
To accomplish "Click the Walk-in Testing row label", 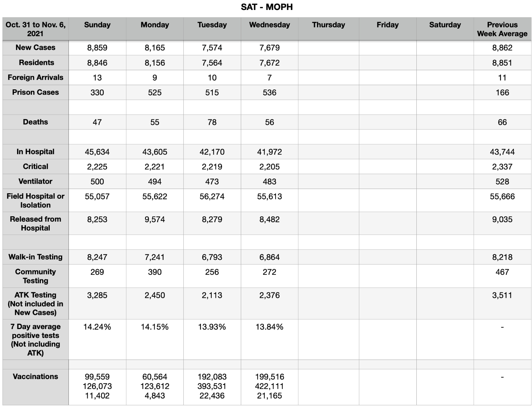I will click(x=35, y=257).
